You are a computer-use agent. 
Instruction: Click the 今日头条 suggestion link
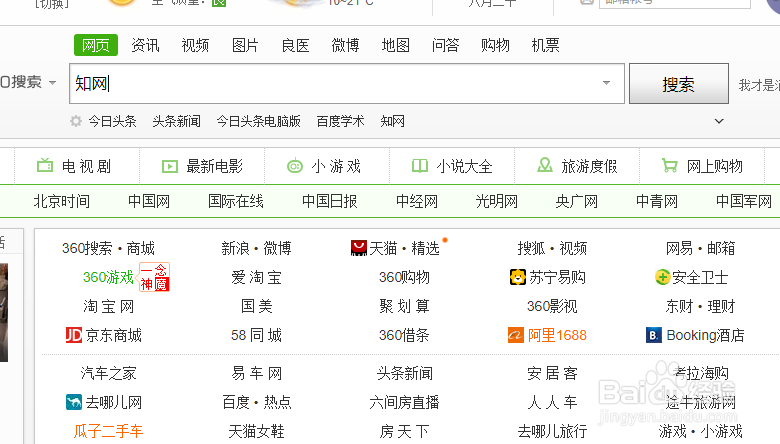pyautogui.click(x=112, y=121)
